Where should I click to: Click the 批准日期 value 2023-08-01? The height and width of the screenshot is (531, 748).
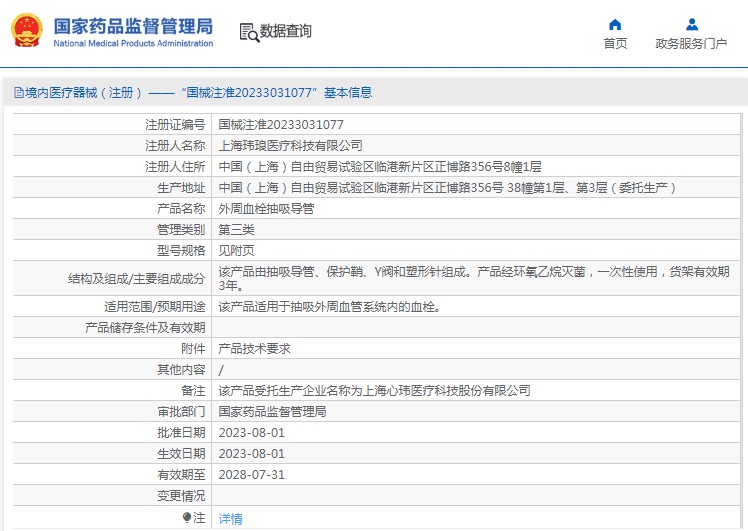coord(251,433)
